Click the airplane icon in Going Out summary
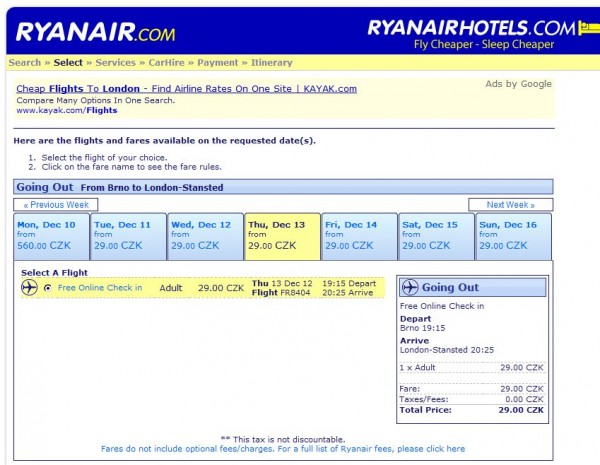Screen dimensions: 600x465 (x=410, y=287)
